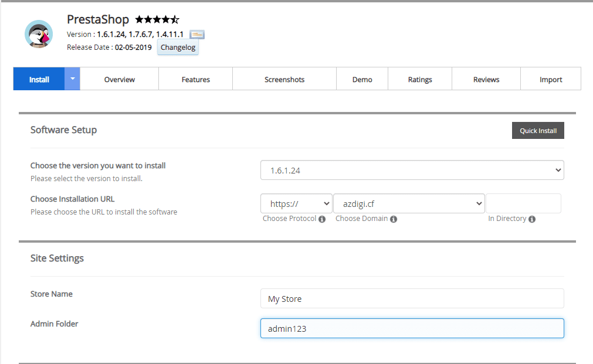
Task: Click the PrestaShop penguin logo
Action: (39, 34)
